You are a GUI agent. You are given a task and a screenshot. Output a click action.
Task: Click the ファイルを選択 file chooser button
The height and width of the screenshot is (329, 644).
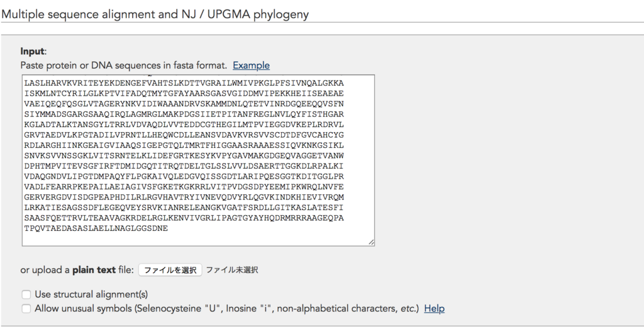point(170,270)
